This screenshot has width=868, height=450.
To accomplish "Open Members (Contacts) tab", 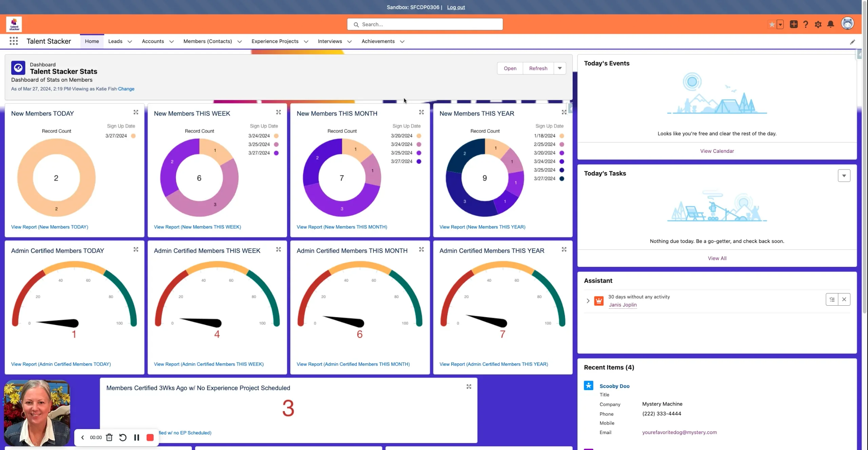I will click(x=208, y=41).
